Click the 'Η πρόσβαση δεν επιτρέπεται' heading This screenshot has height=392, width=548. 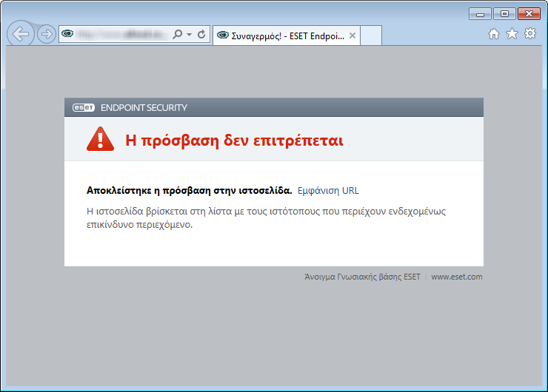tap(234, 141)
